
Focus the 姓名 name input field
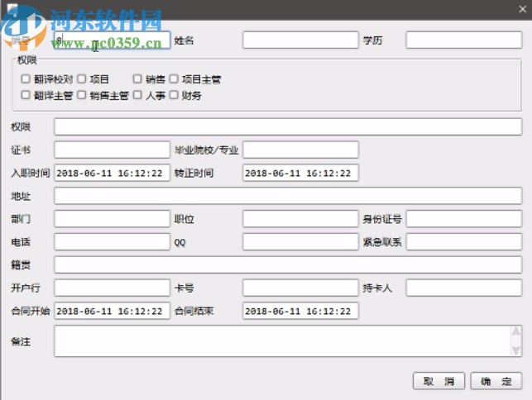tap(300, 40)
